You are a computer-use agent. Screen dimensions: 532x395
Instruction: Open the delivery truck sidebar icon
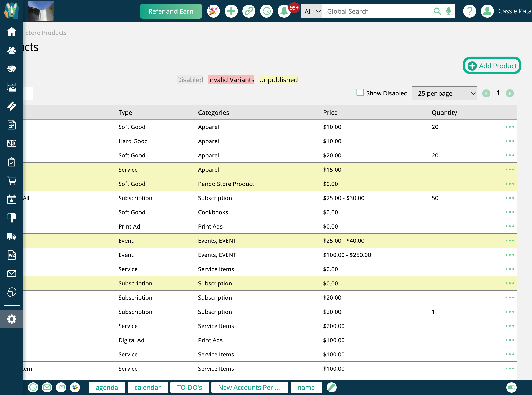pyautogui.click(x=11, y=237)
